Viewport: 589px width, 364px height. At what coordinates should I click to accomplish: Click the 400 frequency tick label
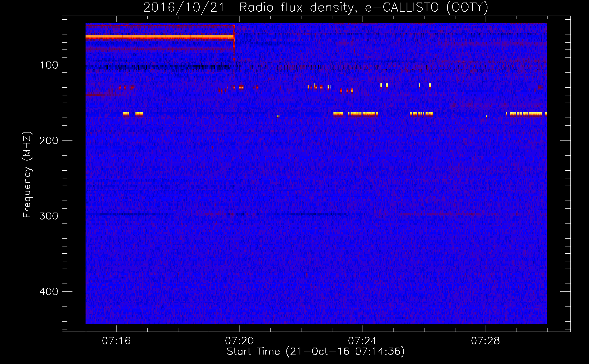[49, 292]
